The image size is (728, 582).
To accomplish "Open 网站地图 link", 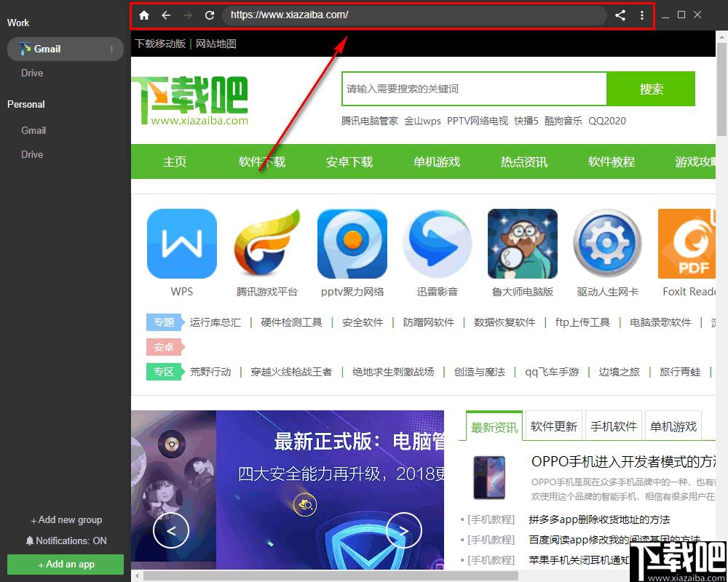I will [x=216, y=44].
